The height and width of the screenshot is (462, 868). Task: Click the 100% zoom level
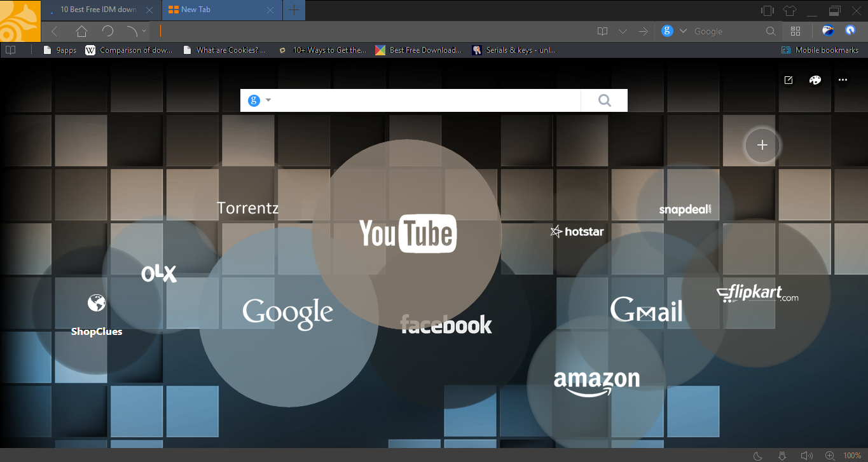click(x=852, y=456)
